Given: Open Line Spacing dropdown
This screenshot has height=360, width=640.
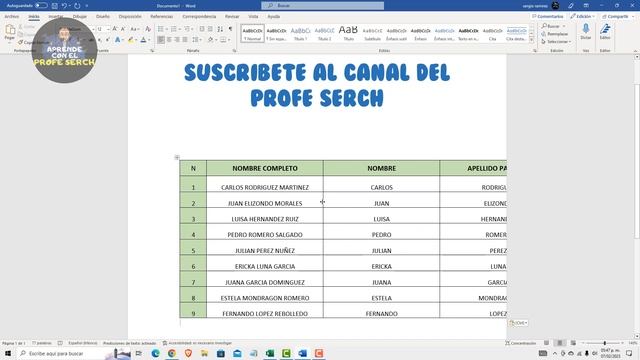Looking at the screenshot, I should point(196,40).
